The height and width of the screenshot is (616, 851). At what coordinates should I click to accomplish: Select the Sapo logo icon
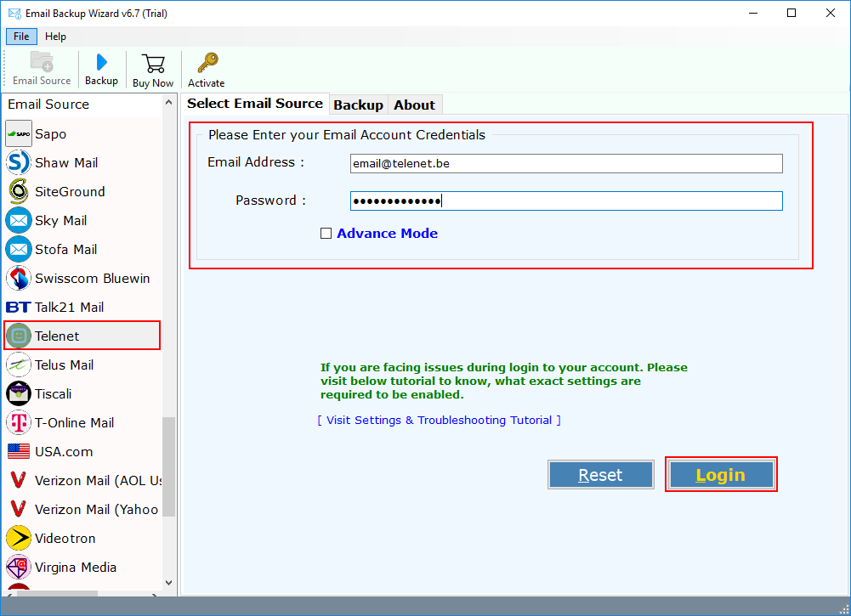[x=19, y=133]
